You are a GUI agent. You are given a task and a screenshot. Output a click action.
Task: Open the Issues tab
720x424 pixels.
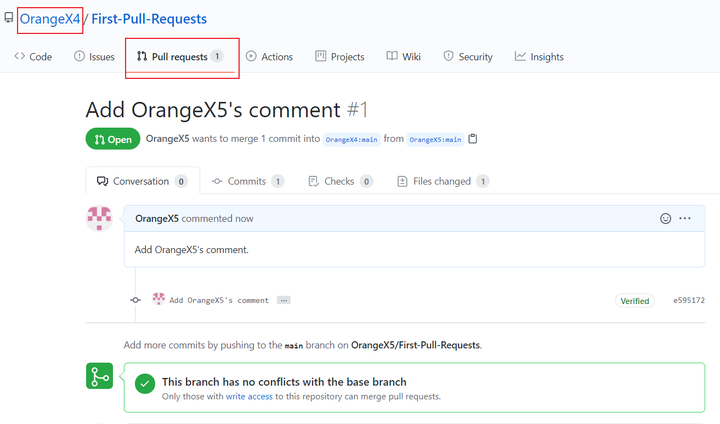[x=94, y=57]
